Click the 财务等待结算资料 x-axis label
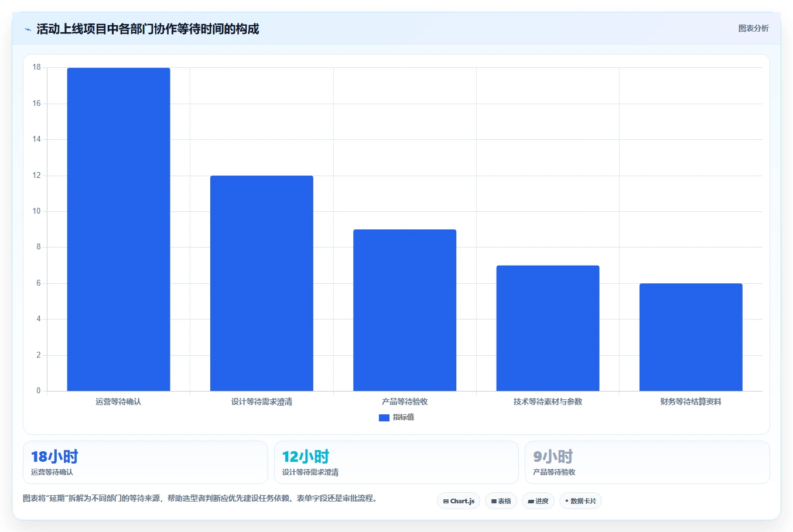Image resolution: width=793 pixels, height=532 pixels. click(x=691, y=401)
